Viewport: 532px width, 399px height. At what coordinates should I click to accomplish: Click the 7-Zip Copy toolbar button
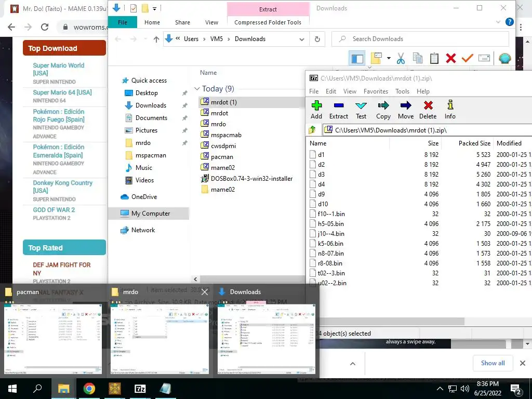(383, 110)
